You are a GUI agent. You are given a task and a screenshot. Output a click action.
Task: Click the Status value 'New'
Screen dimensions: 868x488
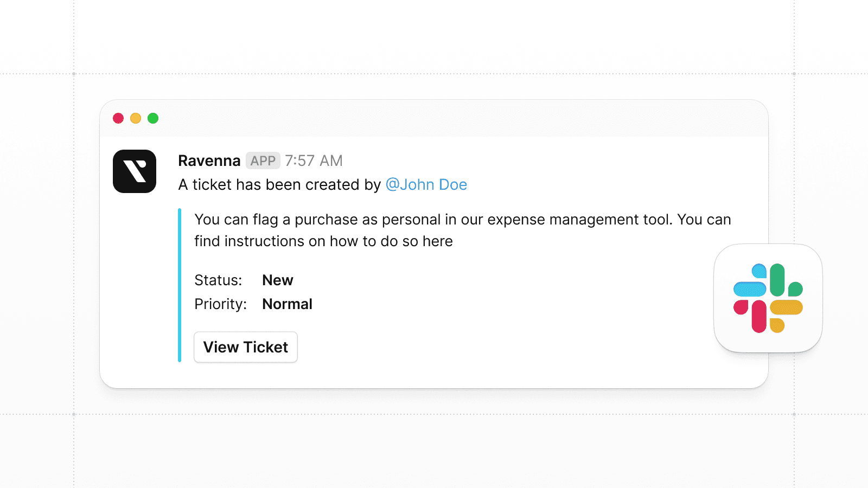[278, 280]
